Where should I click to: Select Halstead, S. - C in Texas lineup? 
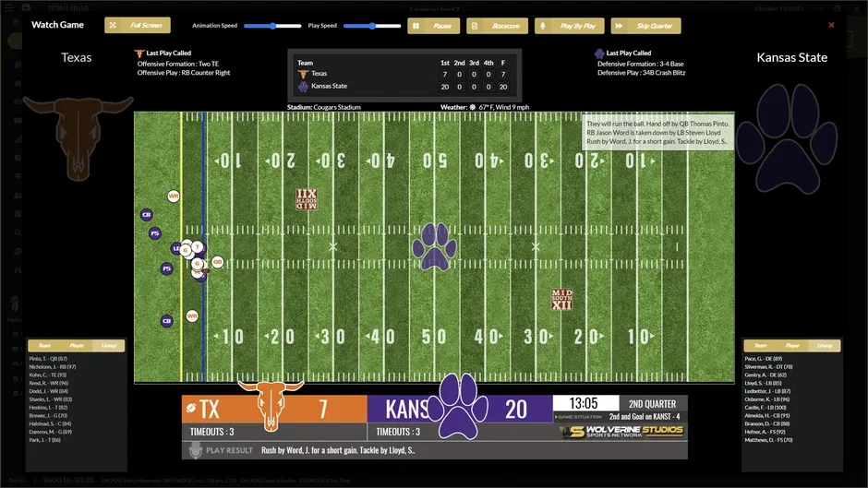pos(50,423)
